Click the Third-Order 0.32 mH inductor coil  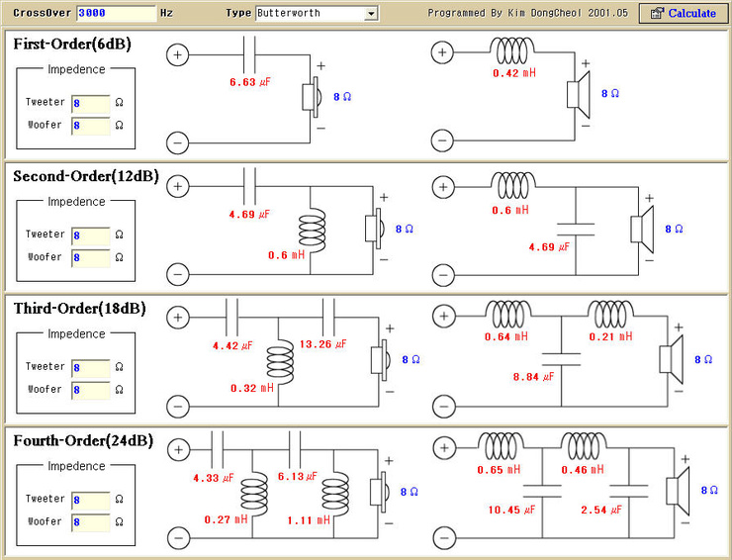[280, 362]
